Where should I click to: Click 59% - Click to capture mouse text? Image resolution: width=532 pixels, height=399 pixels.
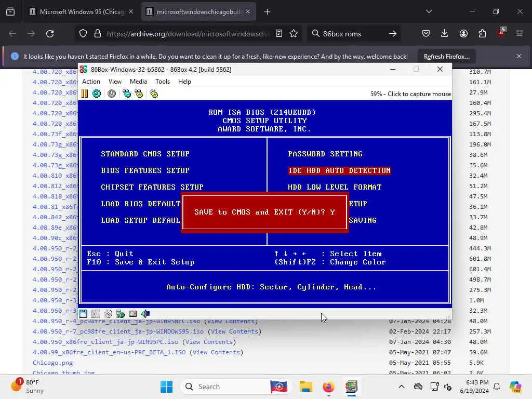410,94
